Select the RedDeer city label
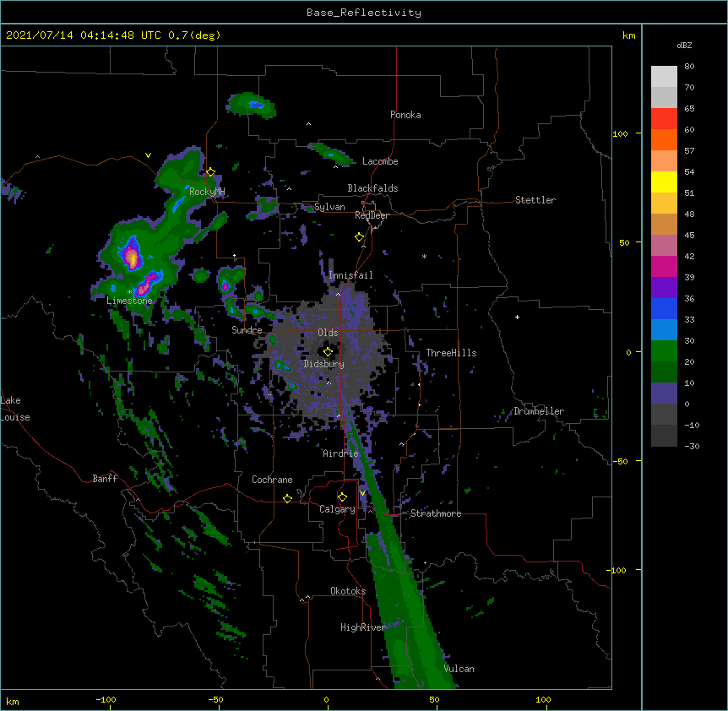 coord(372,215)
